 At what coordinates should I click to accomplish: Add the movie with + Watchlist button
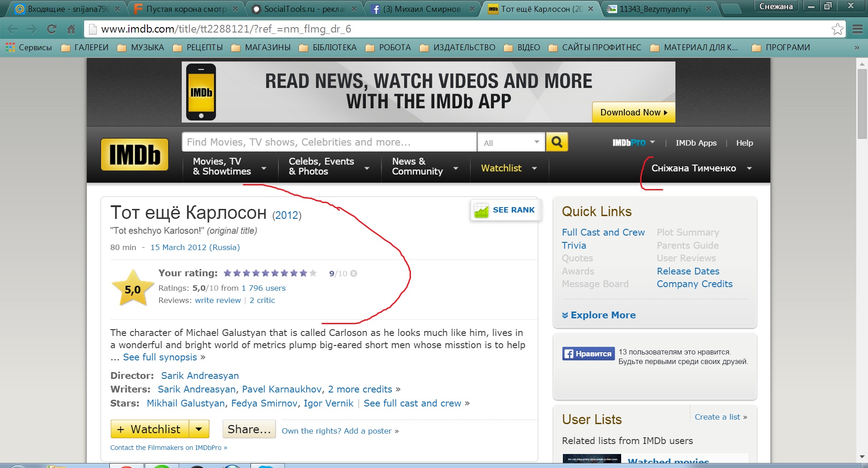tap(150, 429)
